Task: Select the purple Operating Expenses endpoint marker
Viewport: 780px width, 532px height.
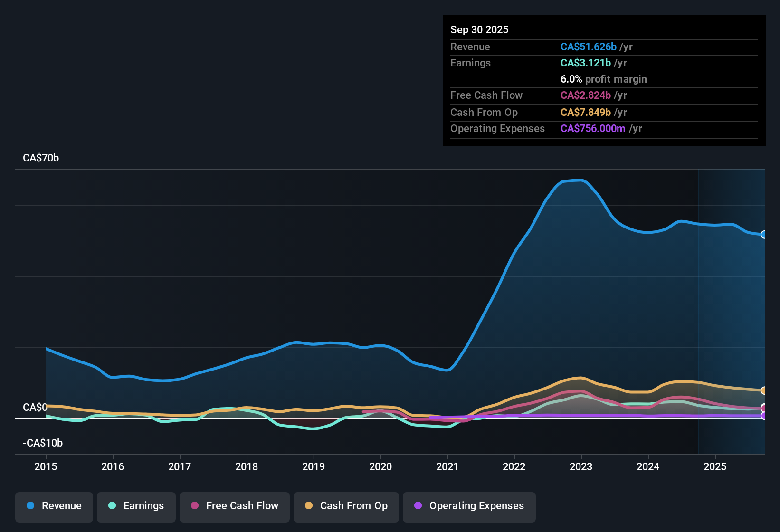Action: click(x=763, y=416)
